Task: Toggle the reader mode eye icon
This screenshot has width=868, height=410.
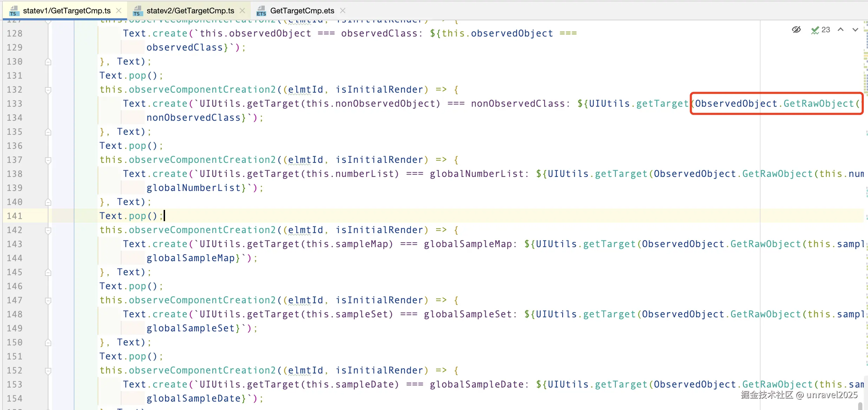Action: pos(796,30)
